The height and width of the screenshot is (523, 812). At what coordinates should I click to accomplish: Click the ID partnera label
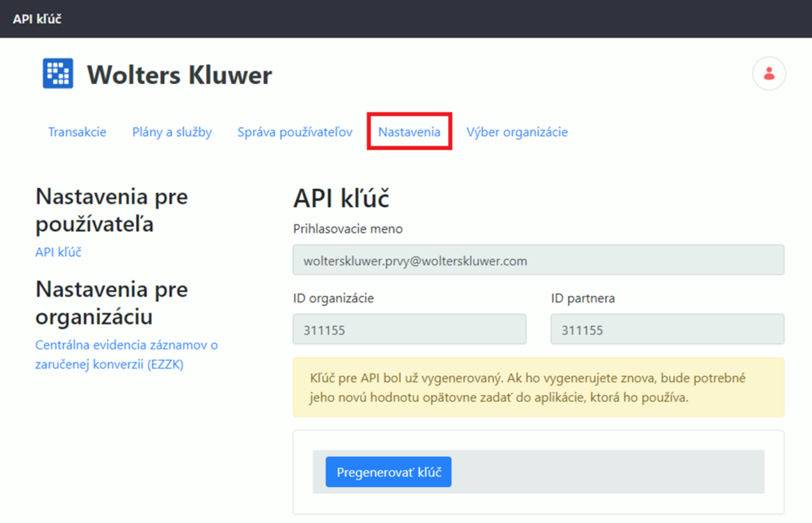coord(582,298)
